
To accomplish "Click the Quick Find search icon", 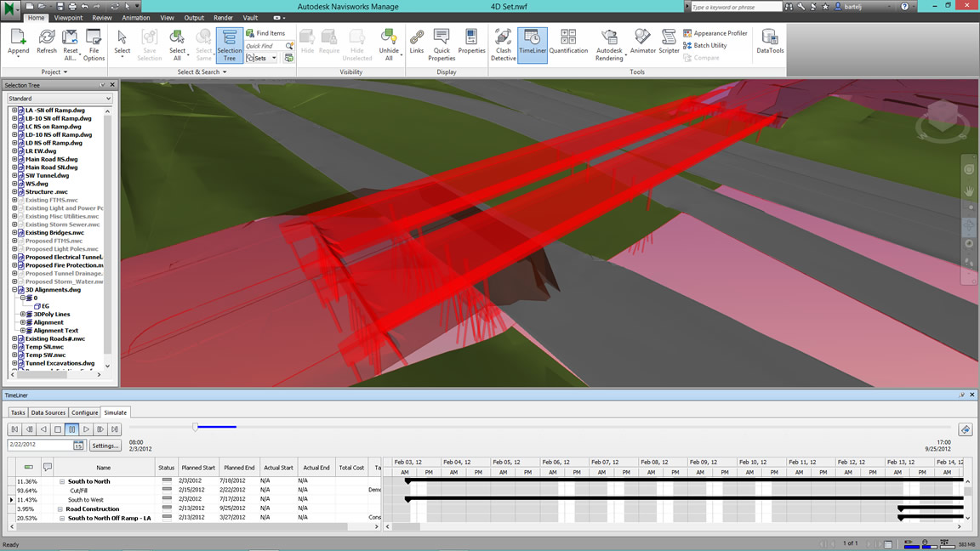I will point(289,46).
